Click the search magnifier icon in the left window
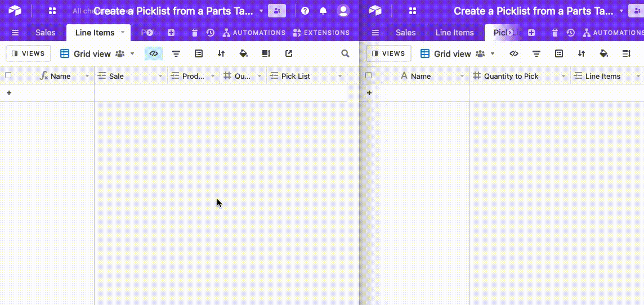This screenshot has height=305, width=644. coord(345,54)
